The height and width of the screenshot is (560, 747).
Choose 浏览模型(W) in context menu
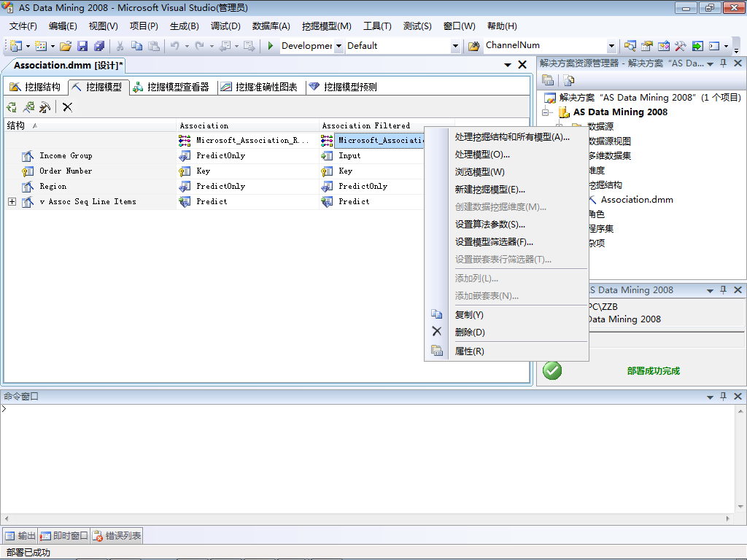point(479,172)
